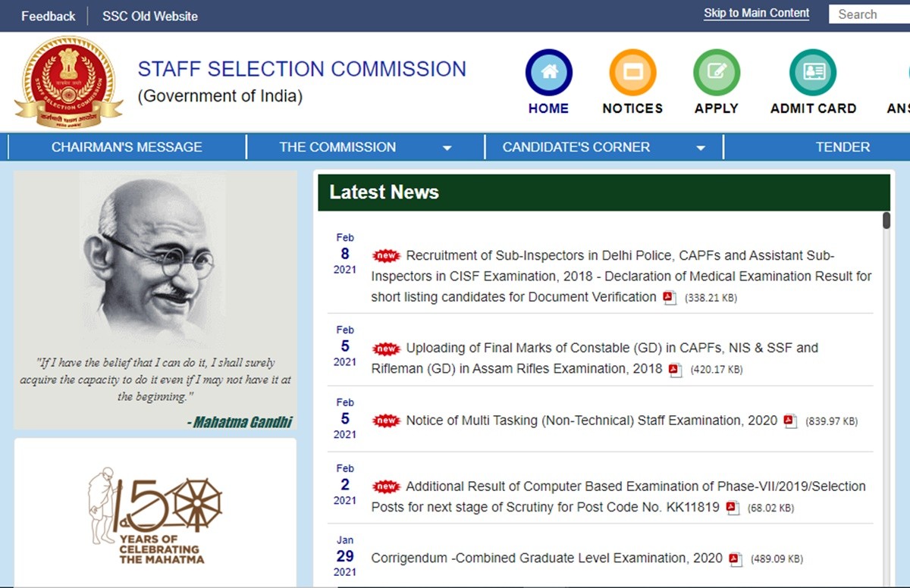This screenshot has height=588, width=910.
Task: Click the 150 Years Celebrating the Mahatma banner
Action: point(155,513)
